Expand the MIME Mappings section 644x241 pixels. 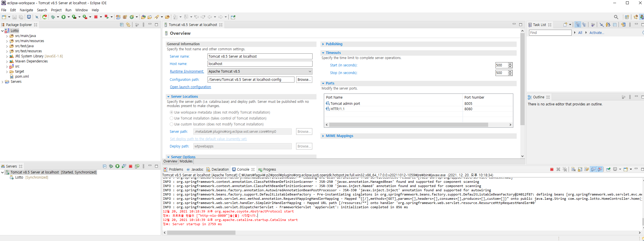coord(323,136)
